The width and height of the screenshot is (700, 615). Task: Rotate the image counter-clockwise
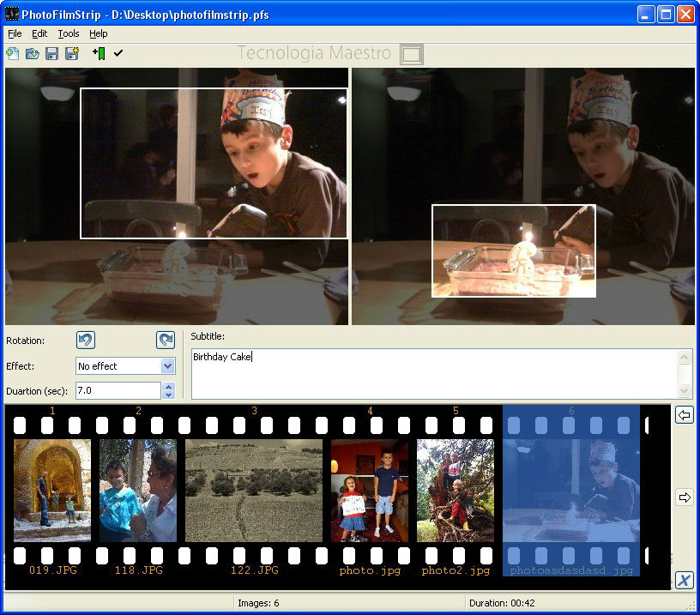[x=85, y=340]
